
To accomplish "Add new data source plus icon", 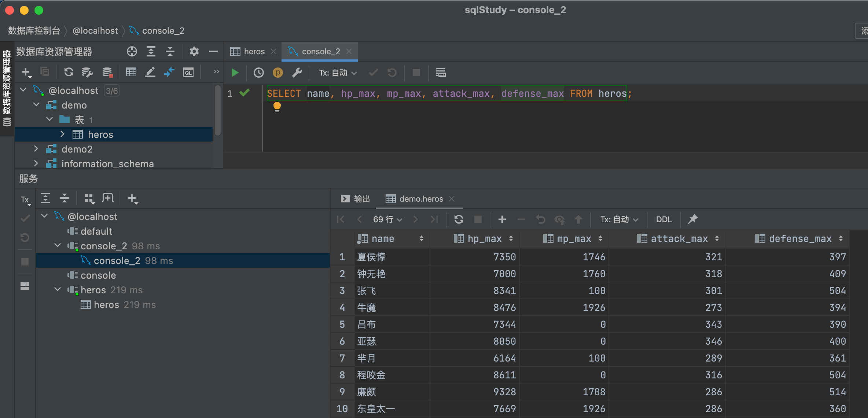I will [26, 73].
